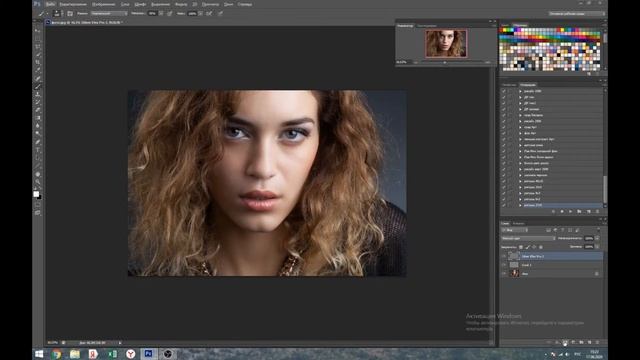Create new action set folder icon
Viewport: 640px width, 360px height.
pos(579,211)
